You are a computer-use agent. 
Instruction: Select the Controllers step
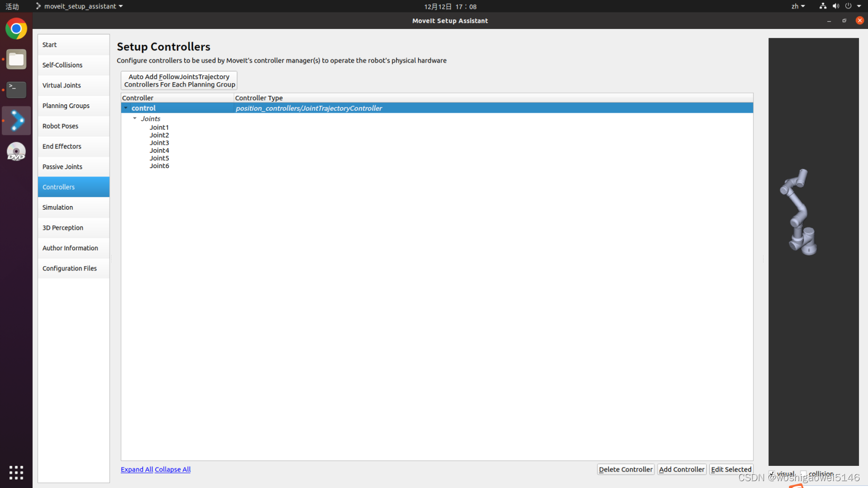click(x=74, y=187)
